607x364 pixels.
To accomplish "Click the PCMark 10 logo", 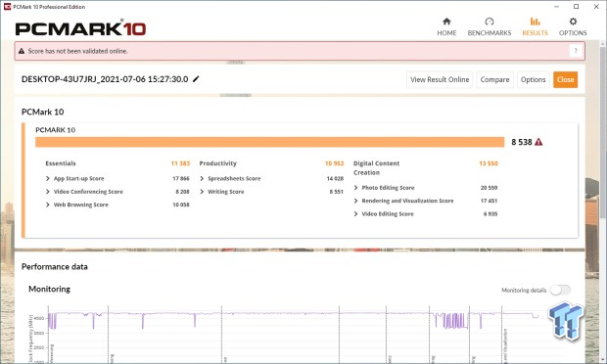I will (x=80, y=27).
